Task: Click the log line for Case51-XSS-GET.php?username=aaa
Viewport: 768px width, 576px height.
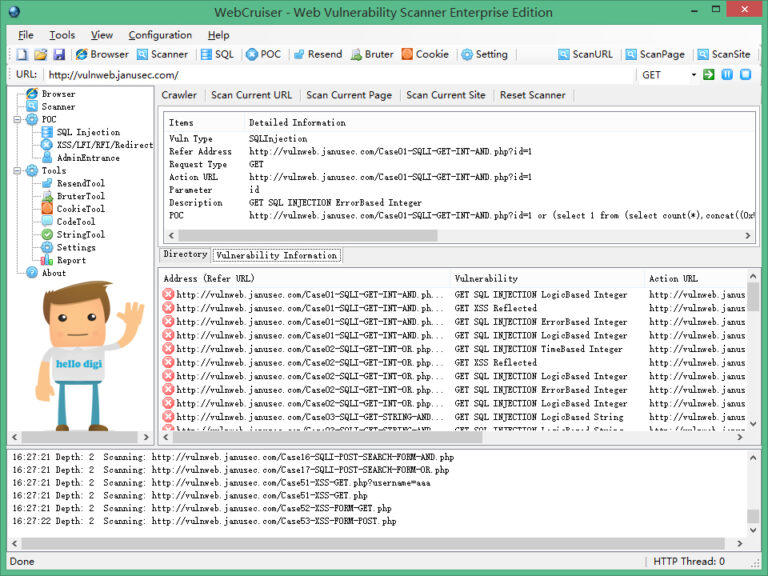Action: click(221, 482)
